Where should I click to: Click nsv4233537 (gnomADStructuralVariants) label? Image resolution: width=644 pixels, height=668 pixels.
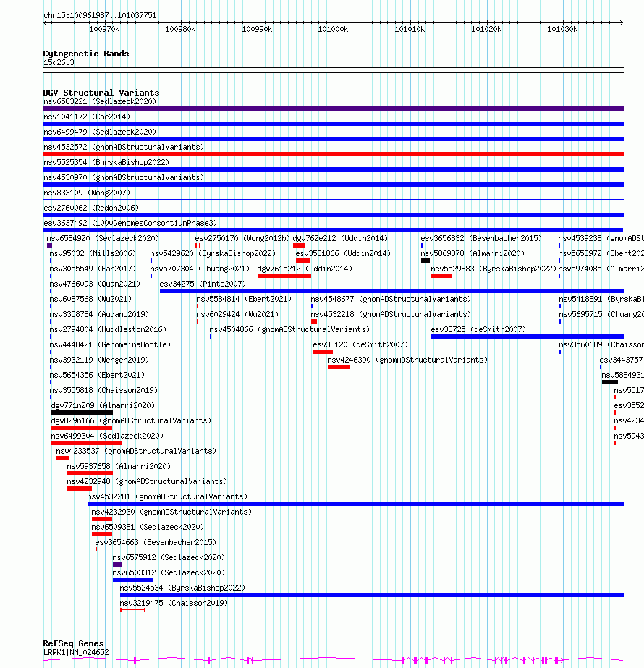point(136,451)
